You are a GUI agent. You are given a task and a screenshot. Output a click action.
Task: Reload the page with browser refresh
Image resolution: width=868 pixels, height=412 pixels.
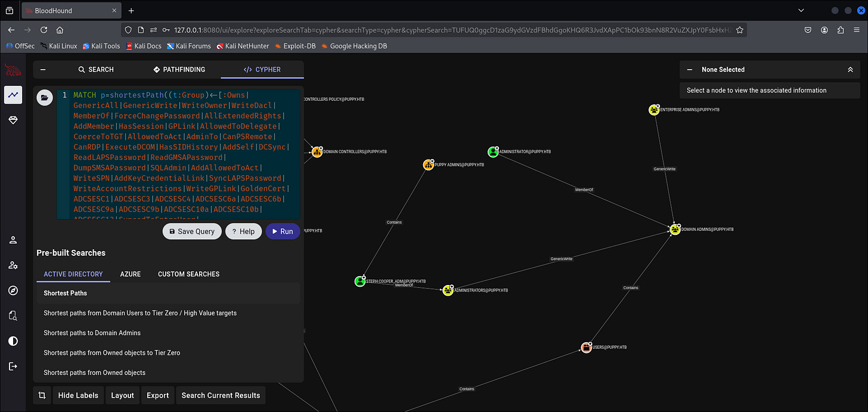coord(44,30)
